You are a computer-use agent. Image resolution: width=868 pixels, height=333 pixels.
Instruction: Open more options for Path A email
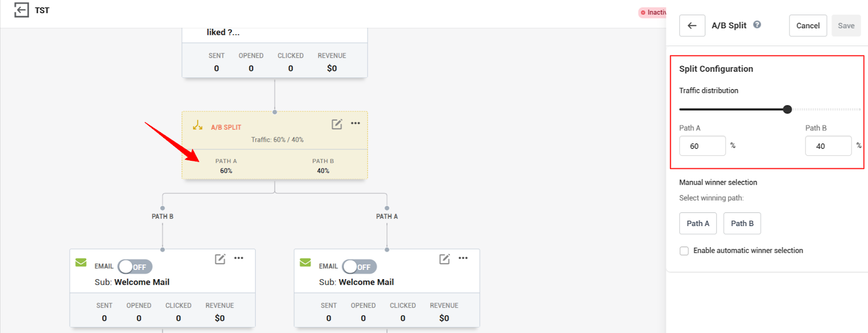(x=463, y=258)
